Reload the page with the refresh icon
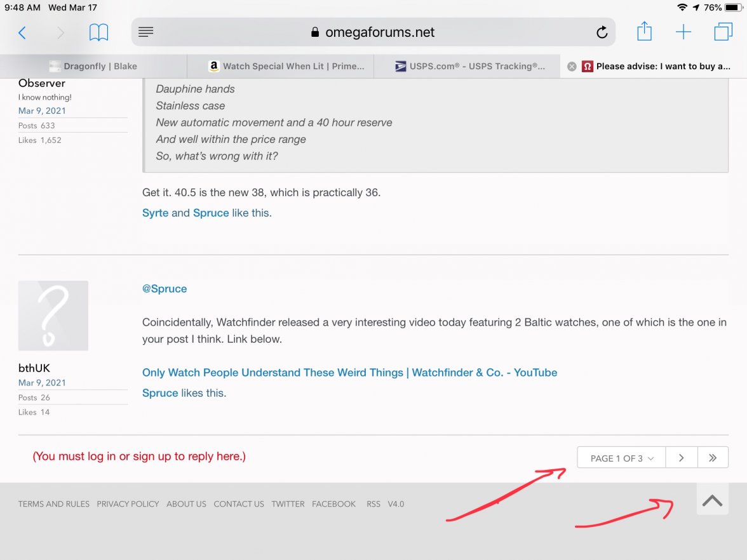This screenshot has width=747, height=560. (x=602, y=33)
